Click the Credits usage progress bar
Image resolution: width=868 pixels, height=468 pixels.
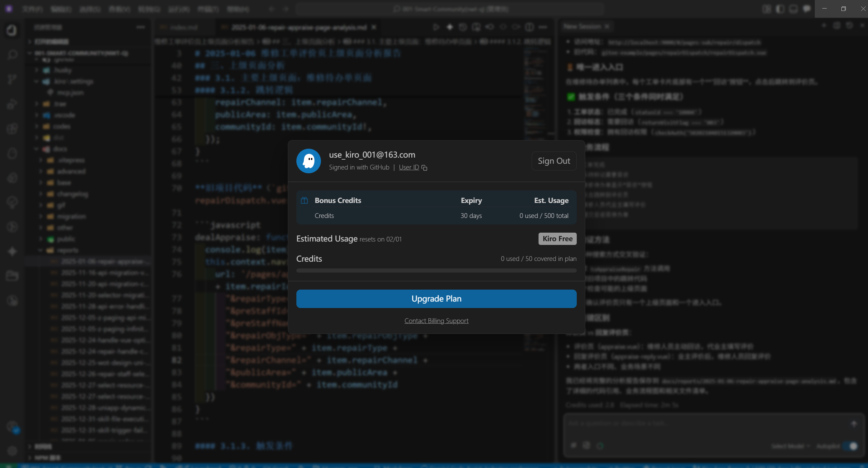click(436, 270)
